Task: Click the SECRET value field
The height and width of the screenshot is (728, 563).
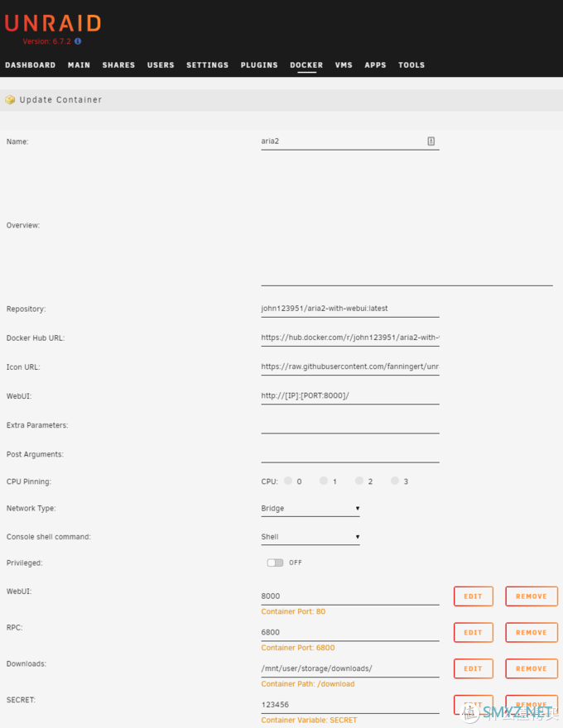Action: click(x=349, y=705)
